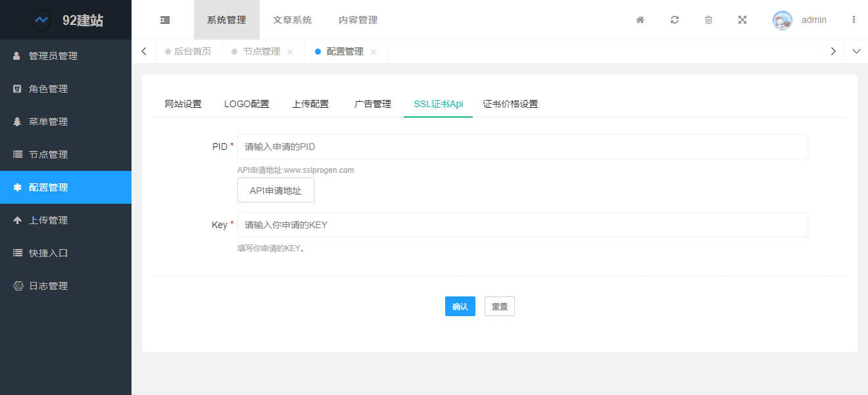The height and width of the screenshot is (395, 868).
Task: Reset the form with 重置 button
Action: 500,306
